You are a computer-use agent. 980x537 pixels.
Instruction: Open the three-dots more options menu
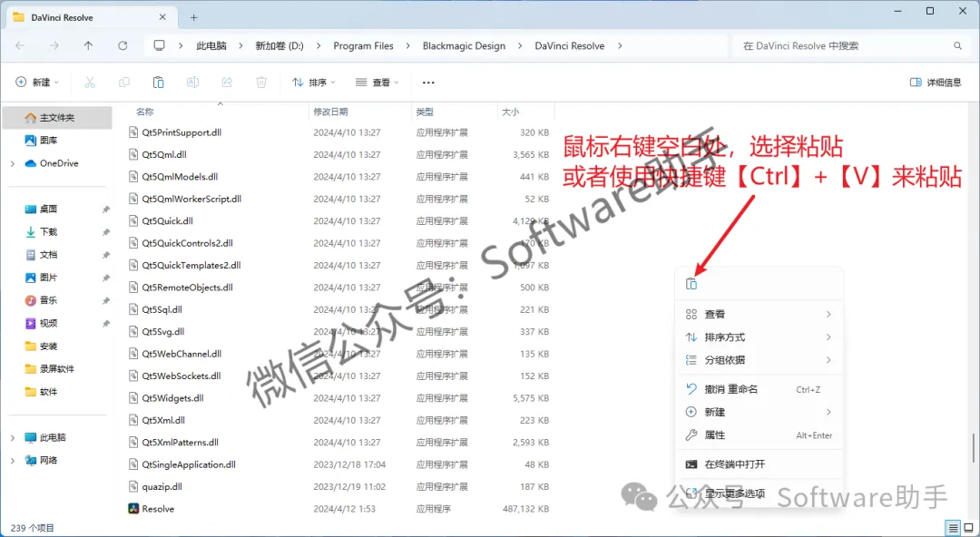click(x=428, y=82)
